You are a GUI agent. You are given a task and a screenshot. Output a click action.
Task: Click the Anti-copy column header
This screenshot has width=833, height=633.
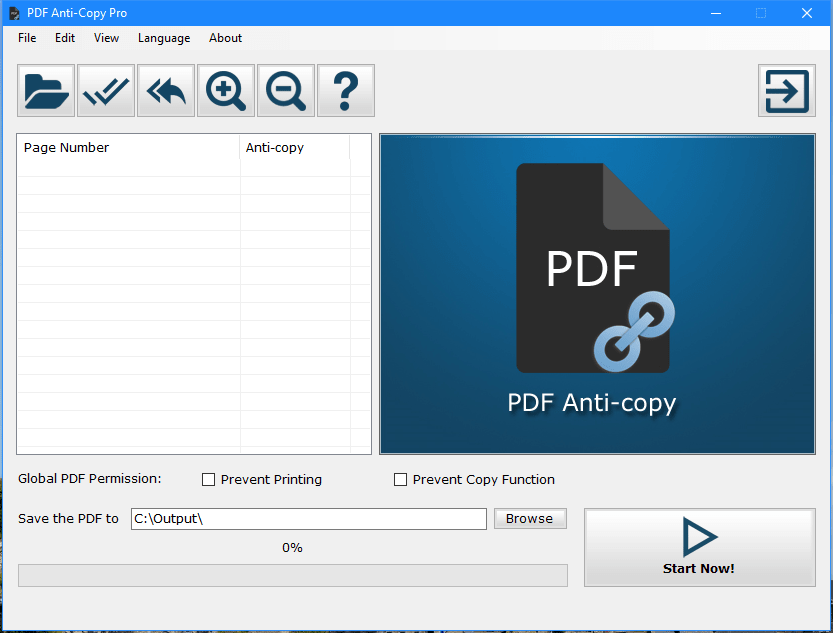point(295,148)
